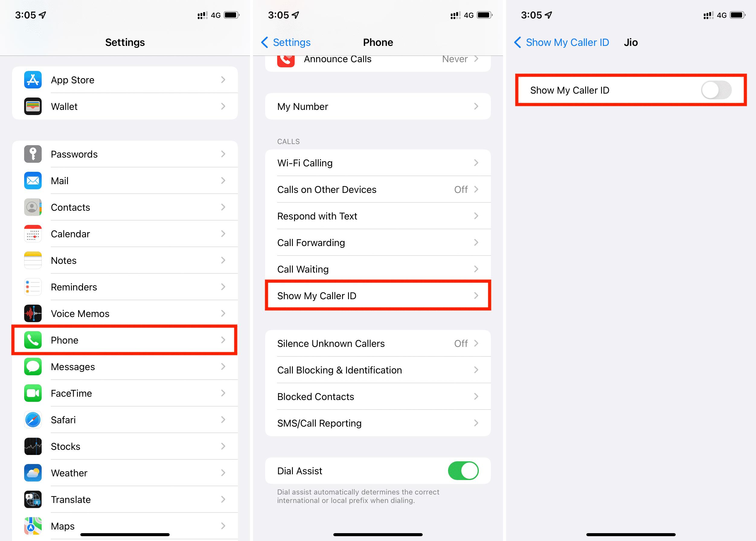
Task: Disable the Dial Assist toggle
Action: tap(463, 471)
